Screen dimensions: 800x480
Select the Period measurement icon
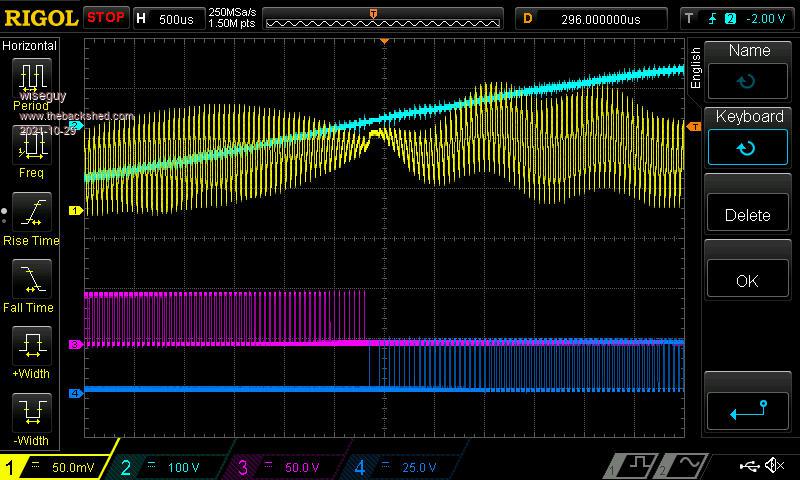(x=31, y=78)
